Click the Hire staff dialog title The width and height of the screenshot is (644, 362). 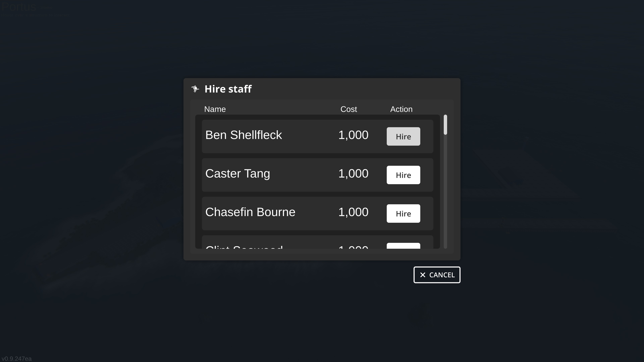tap(228, 89)
